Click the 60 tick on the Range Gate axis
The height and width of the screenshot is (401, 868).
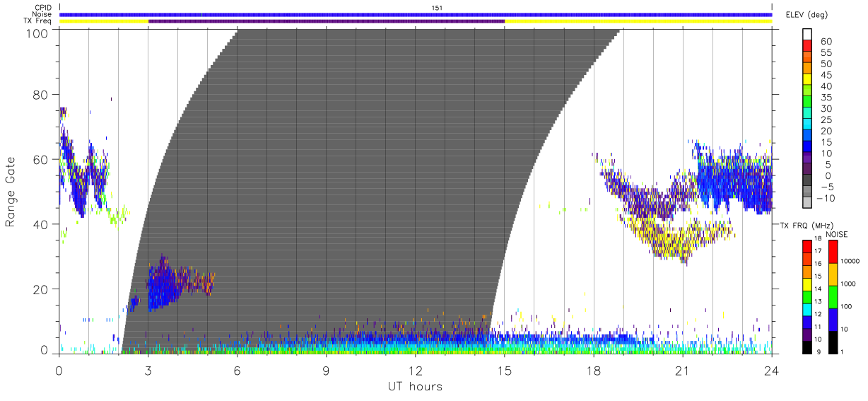click(40, 159)
